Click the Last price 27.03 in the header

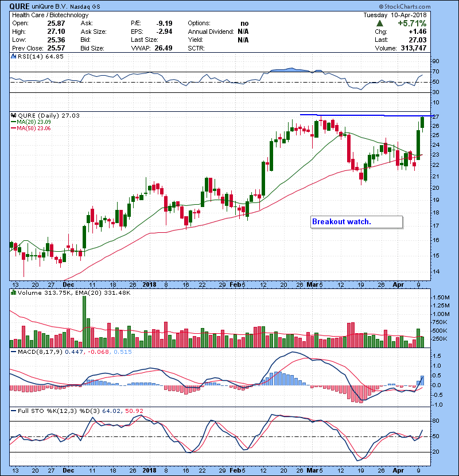click(417, 40)
